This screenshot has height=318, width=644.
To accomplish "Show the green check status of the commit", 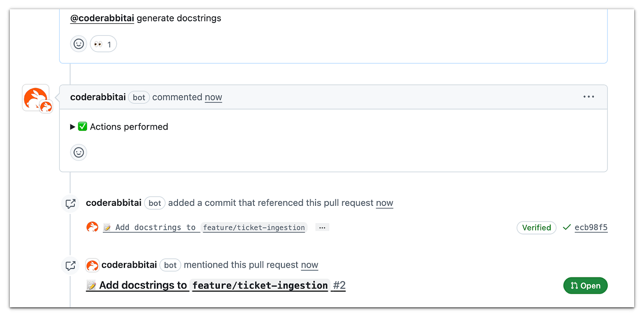I will click(x=567, y=227).
